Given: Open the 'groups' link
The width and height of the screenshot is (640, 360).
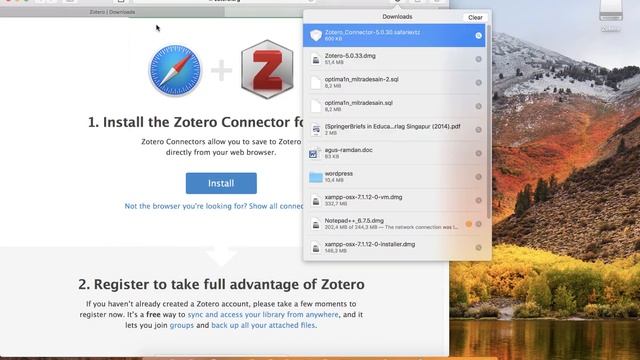Looking at the screenshot, I should (182, 325).
